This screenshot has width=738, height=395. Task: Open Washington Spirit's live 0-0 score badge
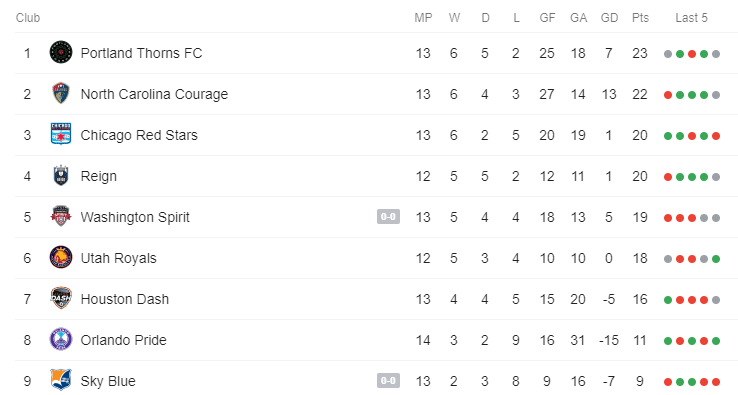388,217
